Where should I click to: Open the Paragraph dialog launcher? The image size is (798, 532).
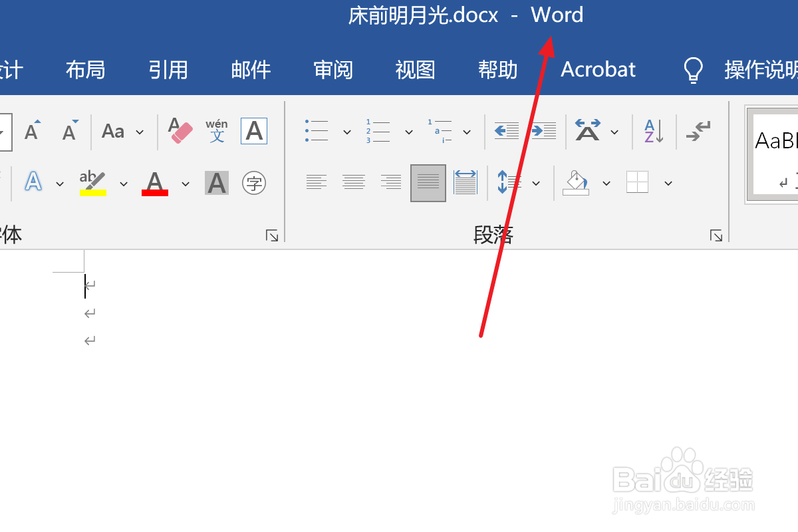[716, 235]
